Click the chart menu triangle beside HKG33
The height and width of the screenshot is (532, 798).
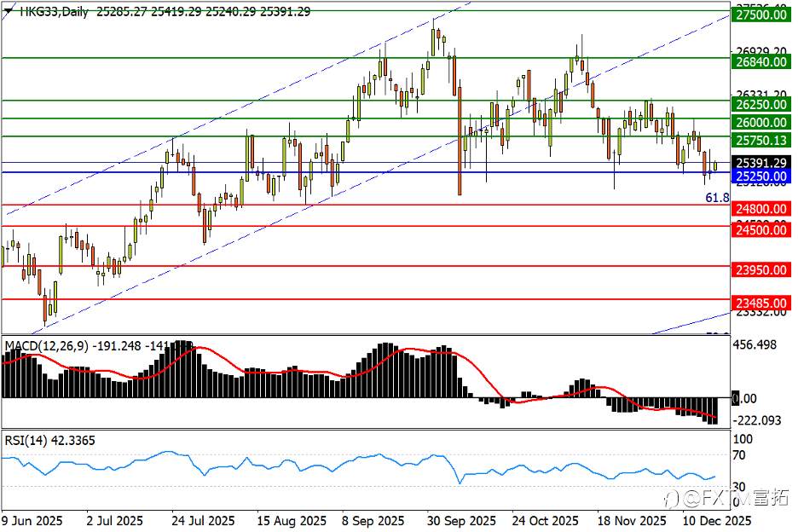coord(9,10)
